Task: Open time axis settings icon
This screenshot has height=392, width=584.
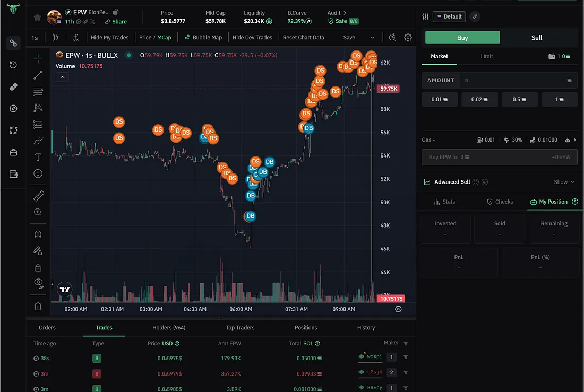Action: [398, 309]
